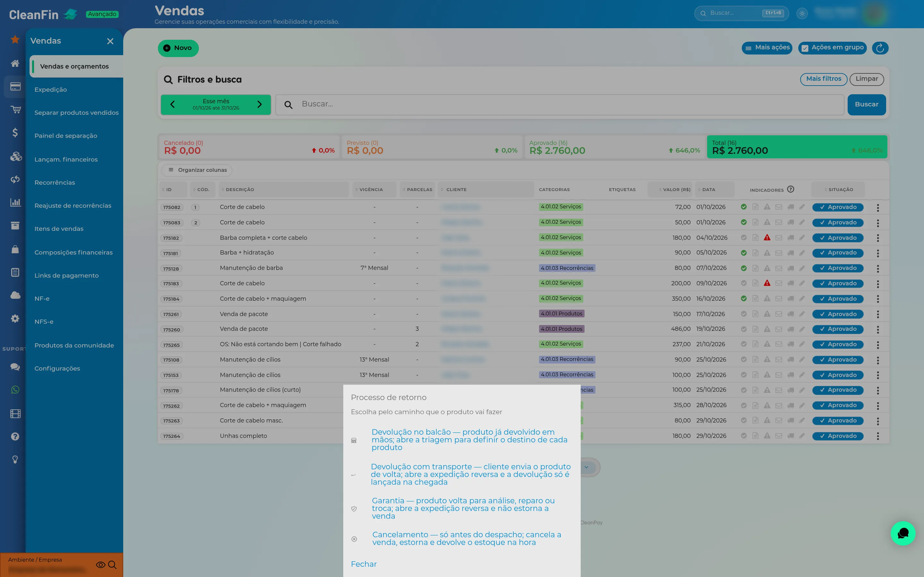Screen dimensions: 924x577
Task: Open three-dot menu for sale 175082
Action: [x=878, y=208]
